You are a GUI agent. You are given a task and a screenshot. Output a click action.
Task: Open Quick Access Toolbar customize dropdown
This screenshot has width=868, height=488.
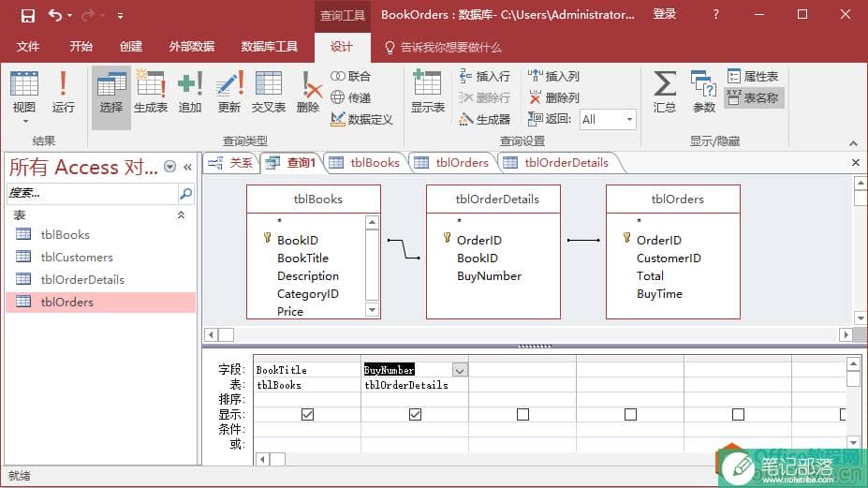[120, 16]
